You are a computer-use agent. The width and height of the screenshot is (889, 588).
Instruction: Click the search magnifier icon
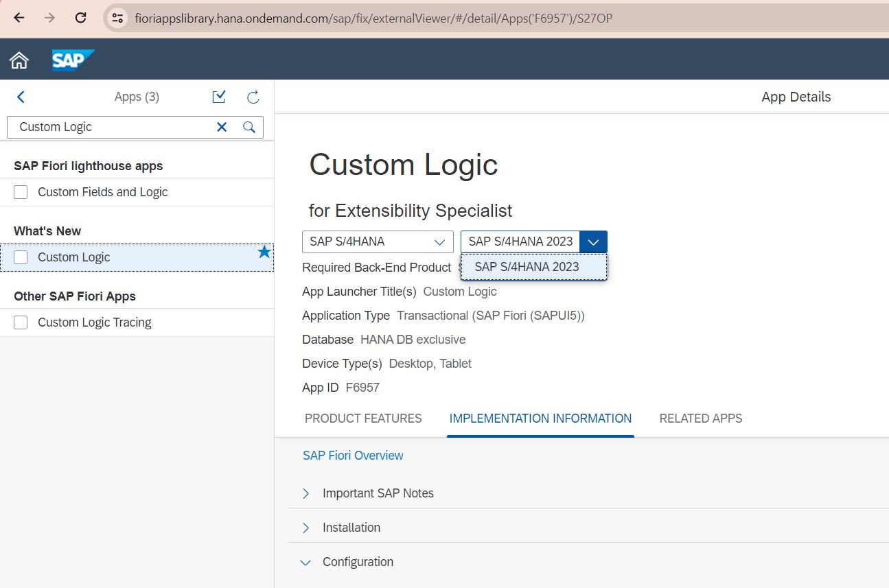coord(249,127)
